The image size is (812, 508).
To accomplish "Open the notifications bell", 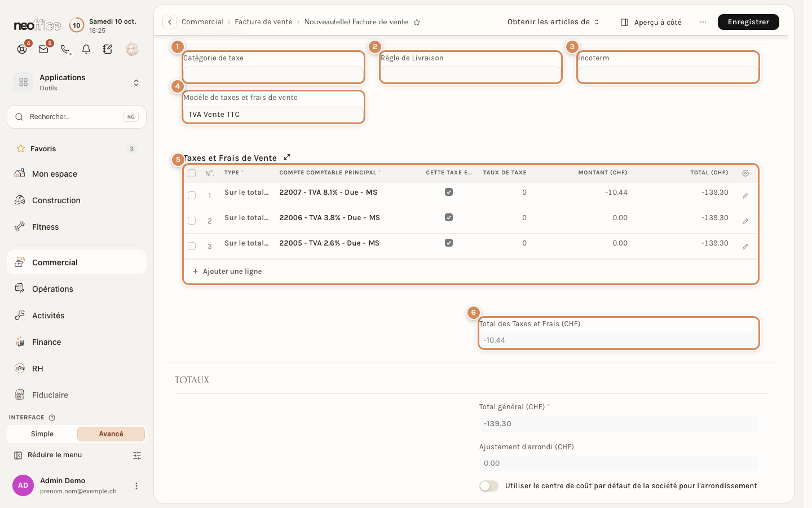I will (86, 49).
